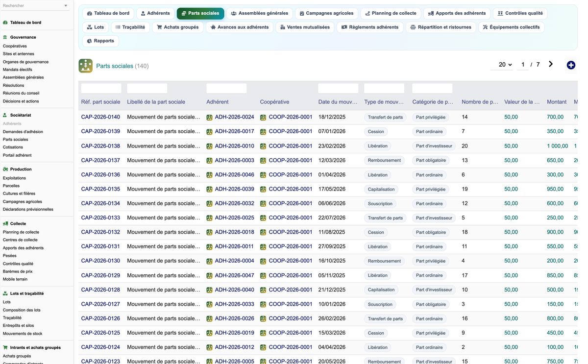The height and width of the screenshot is (364, 588).
Task: Click the Rechercher search box
Action: 32,6
